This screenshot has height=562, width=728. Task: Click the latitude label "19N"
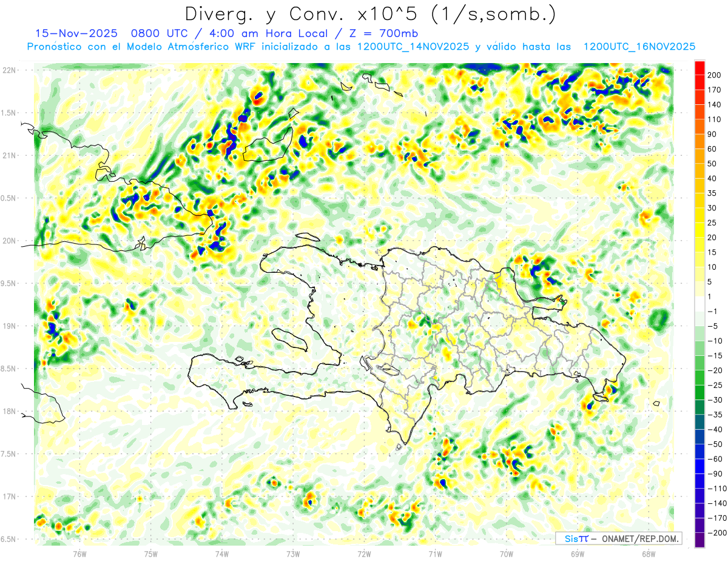click(9, 326)
